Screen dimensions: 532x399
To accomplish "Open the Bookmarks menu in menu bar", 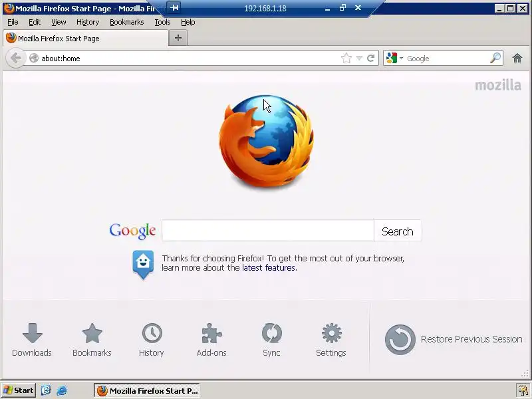I will click(127, 22).
